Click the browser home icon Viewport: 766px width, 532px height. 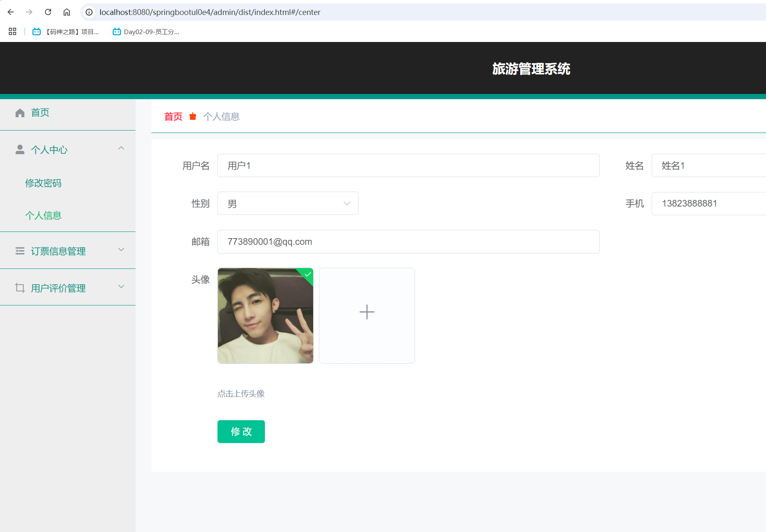67,12
